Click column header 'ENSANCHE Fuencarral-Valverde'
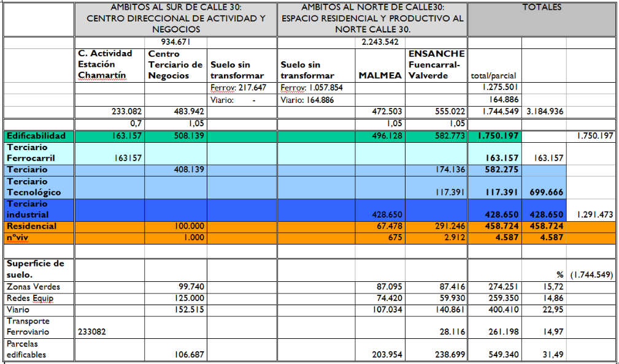The height and width of the screenshot is (364, 619). [x=436, y=64]
